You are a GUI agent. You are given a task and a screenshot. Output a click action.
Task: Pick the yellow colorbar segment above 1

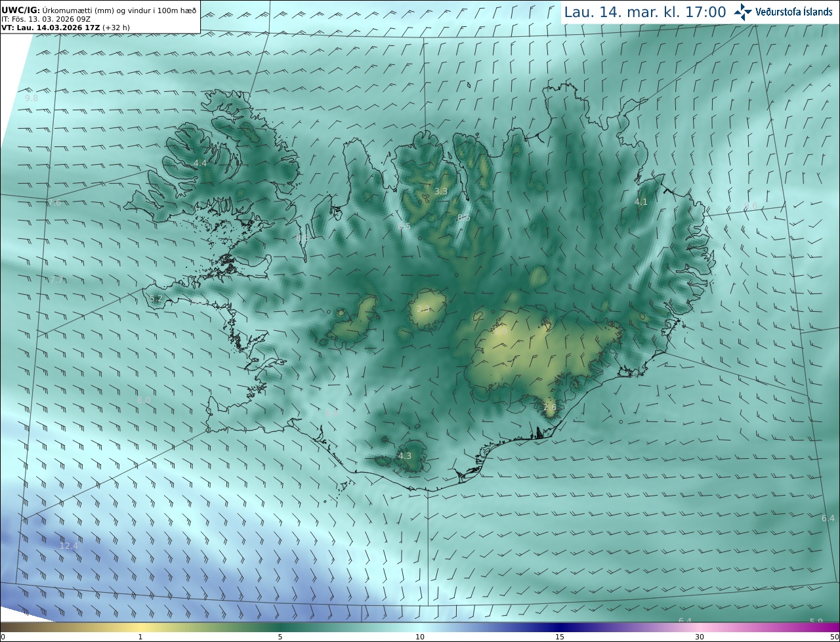pyautogui.click(x=140, y=627)
